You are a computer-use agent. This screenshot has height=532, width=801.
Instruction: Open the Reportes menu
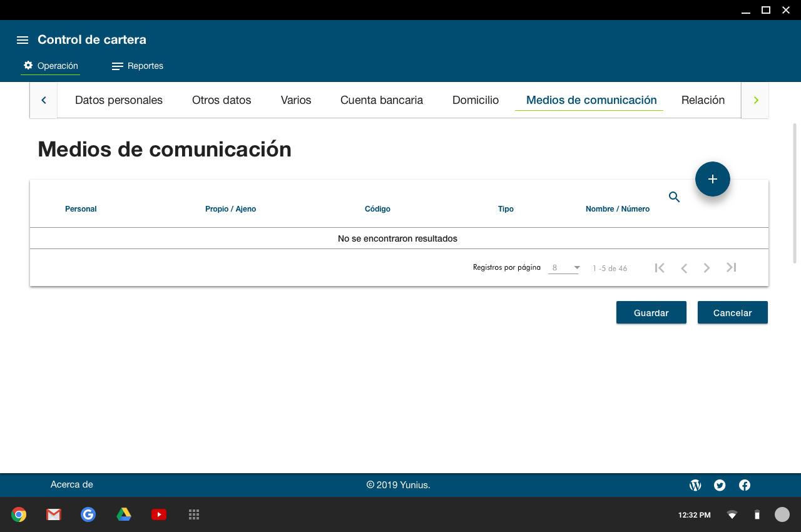[x=138, y=66]
